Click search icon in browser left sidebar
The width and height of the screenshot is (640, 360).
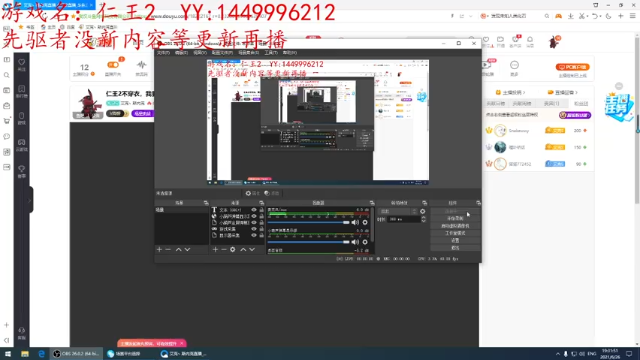[7, 75]
